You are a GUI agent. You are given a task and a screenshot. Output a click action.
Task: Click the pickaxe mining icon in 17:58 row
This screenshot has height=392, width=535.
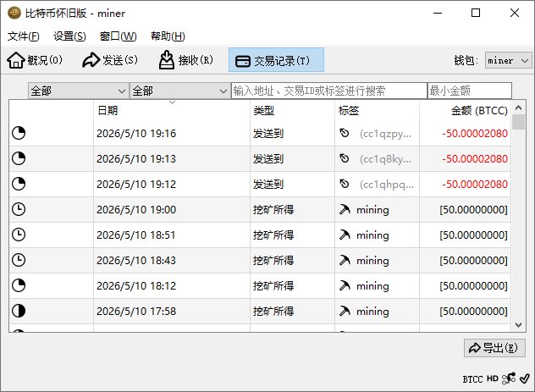pyautogui.click(x=345, y=311)
